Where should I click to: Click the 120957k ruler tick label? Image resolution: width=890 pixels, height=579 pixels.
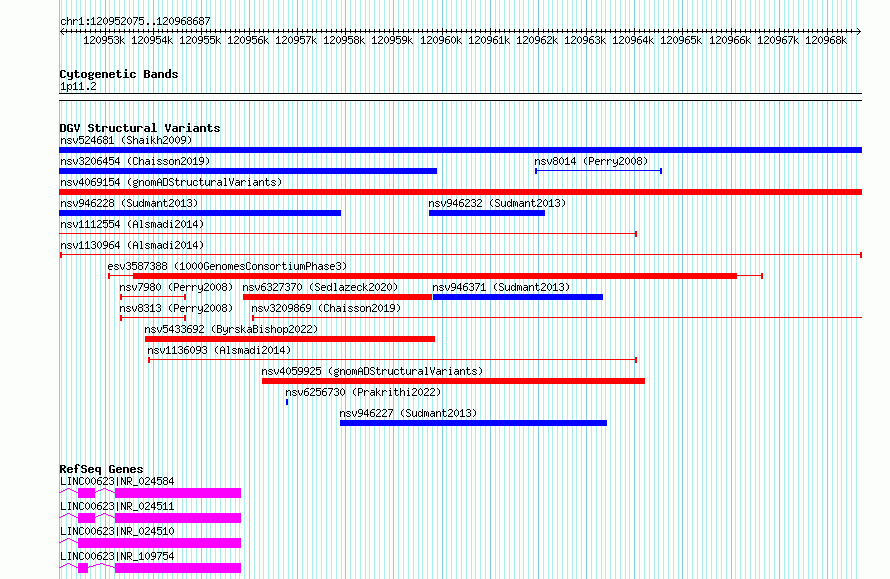pos(296,40)
